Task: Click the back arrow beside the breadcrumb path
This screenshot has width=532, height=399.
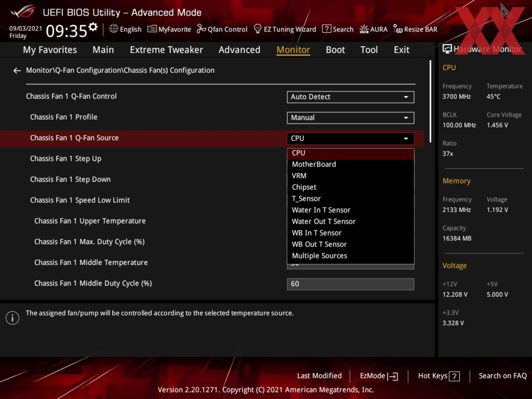Action: point(17,70)
